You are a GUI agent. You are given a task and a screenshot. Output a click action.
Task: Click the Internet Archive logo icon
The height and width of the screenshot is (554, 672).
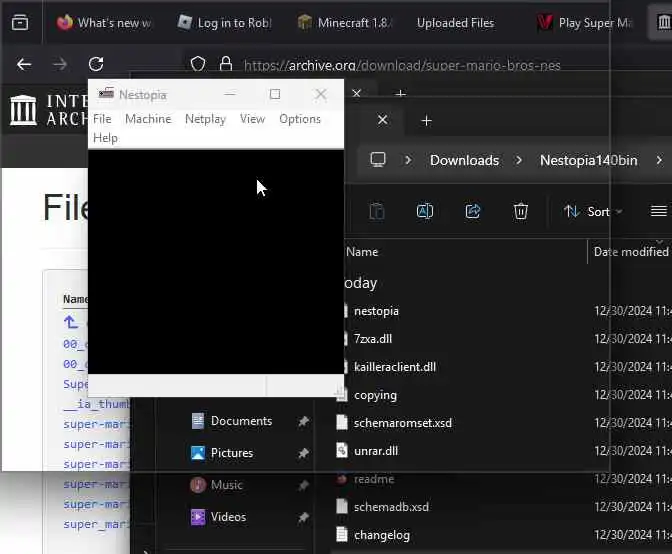[x=23, y=110]
